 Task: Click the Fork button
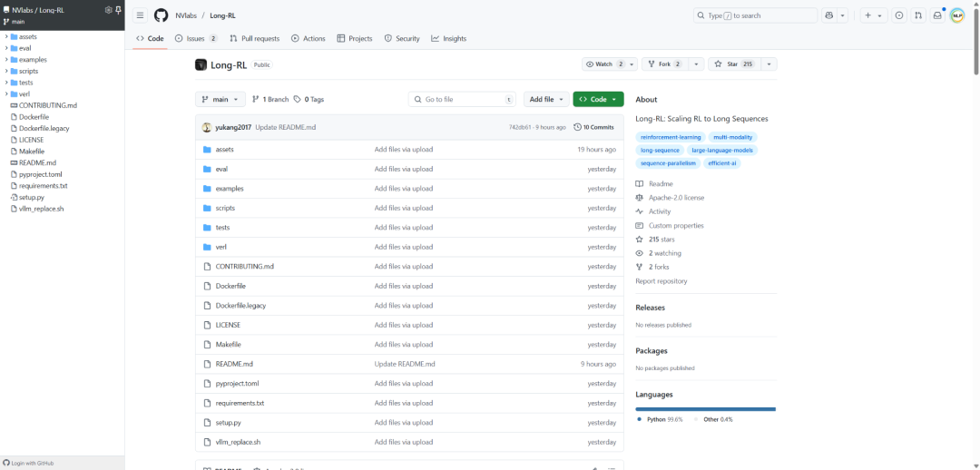pos(665,64)
